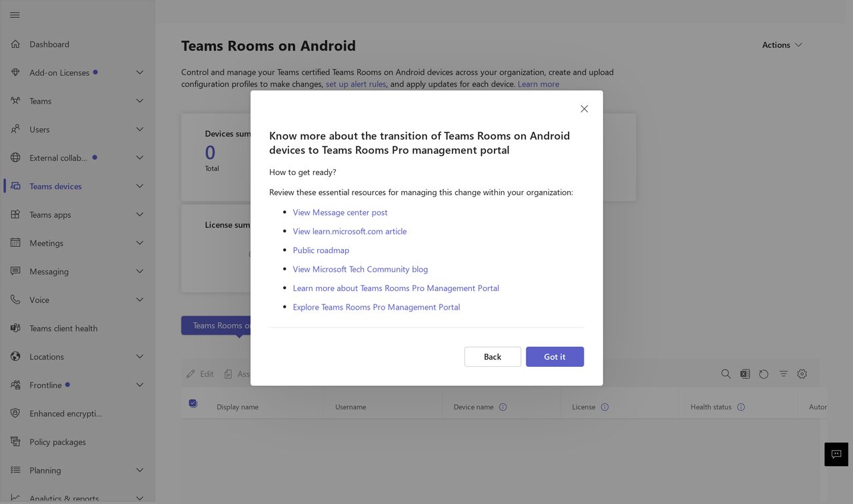The image size is (853, 504).
Task: Click the Meetings calendar icon
Action: pos(15,243)
